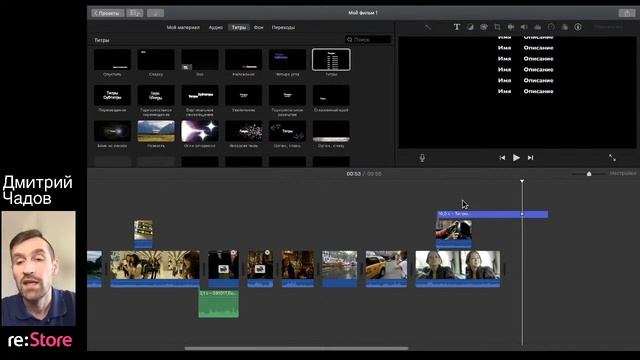The height and width of the screenshot is (360, 640).
Task: Play the preview video
Action: tap(516, 158)
